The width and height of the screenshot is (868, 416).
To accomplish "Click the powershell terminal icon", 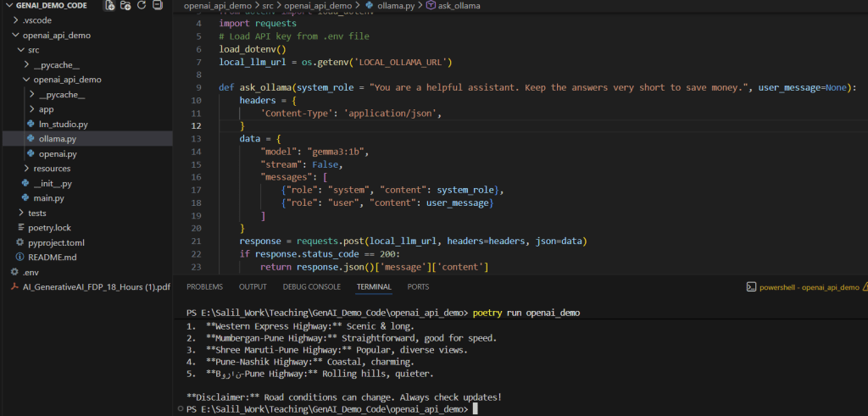I will tap(750, 287).
